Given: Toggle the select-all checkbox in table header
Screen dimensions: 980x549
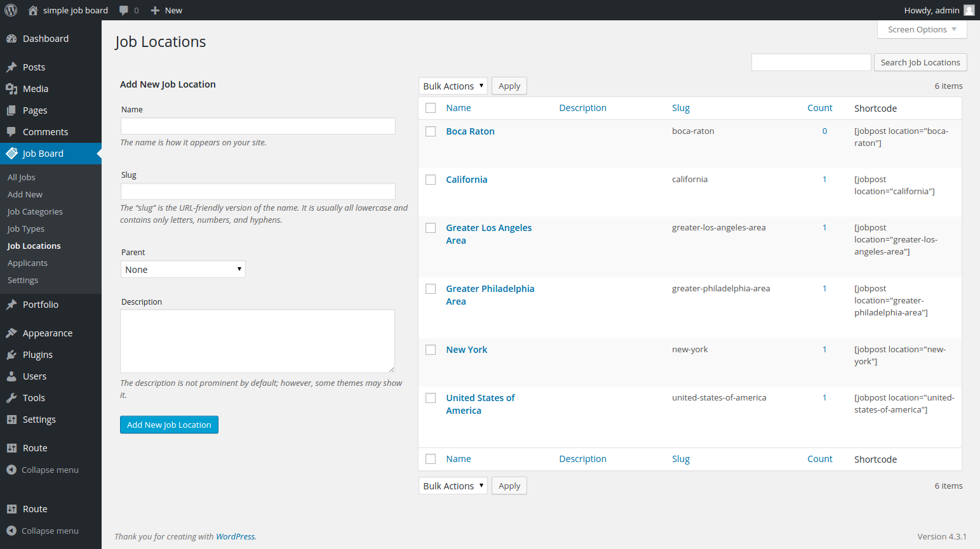Looking at the screenshot, I should 431,108.
